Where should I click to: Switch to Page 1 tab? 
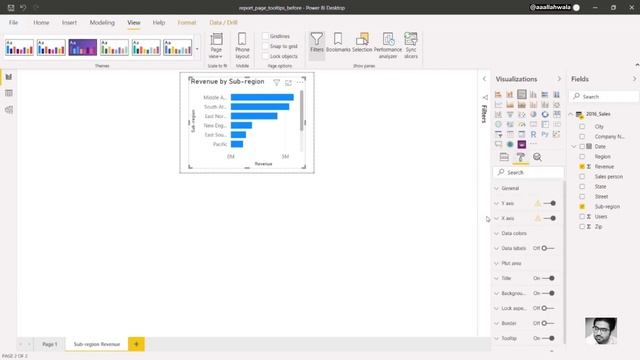(50, 344)
